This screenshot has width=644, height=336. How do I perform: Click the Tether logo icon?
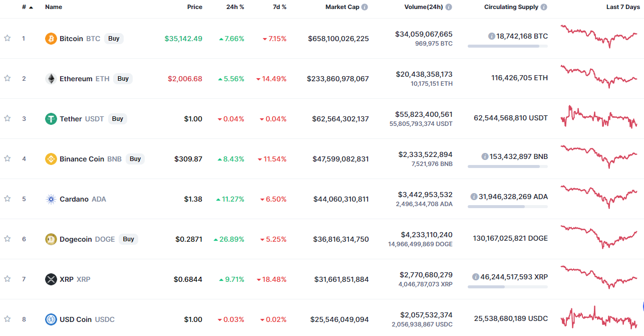tap(51, 119)
